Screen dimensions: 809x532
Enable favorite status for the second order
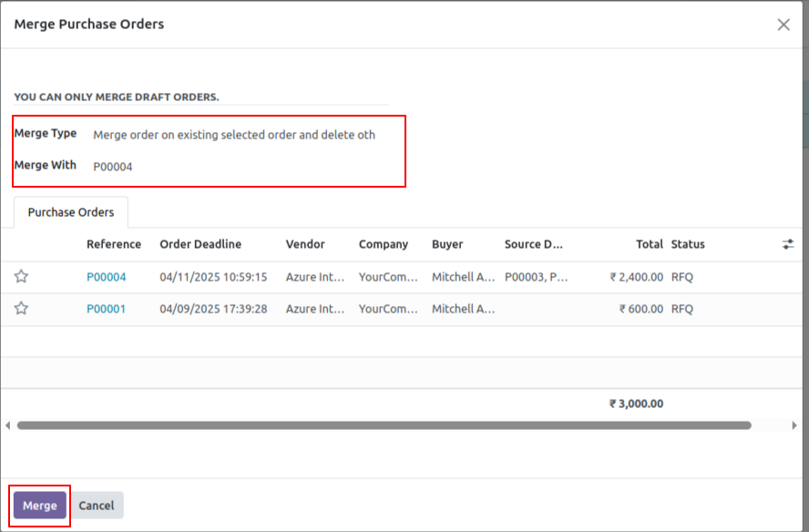[21, 309]
